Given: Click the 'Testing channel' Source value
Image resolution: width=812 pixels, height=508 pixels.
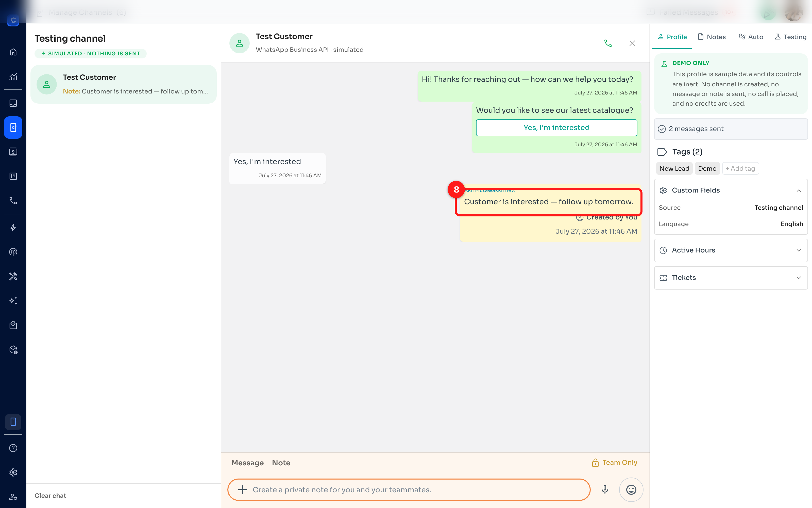Looking at the screenshot, I should (779, 208).
